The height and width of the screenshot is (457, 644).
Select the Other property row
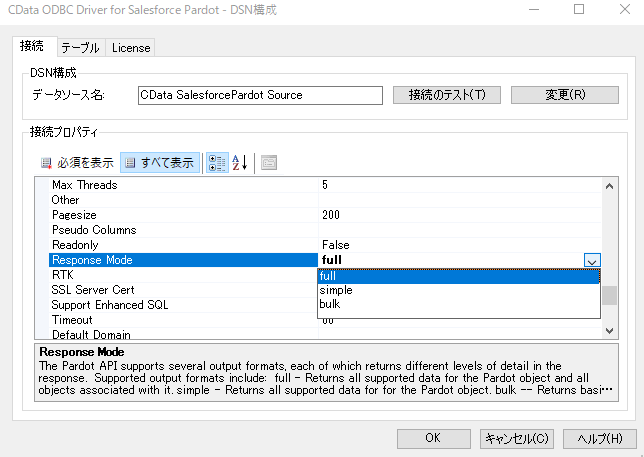183,200
